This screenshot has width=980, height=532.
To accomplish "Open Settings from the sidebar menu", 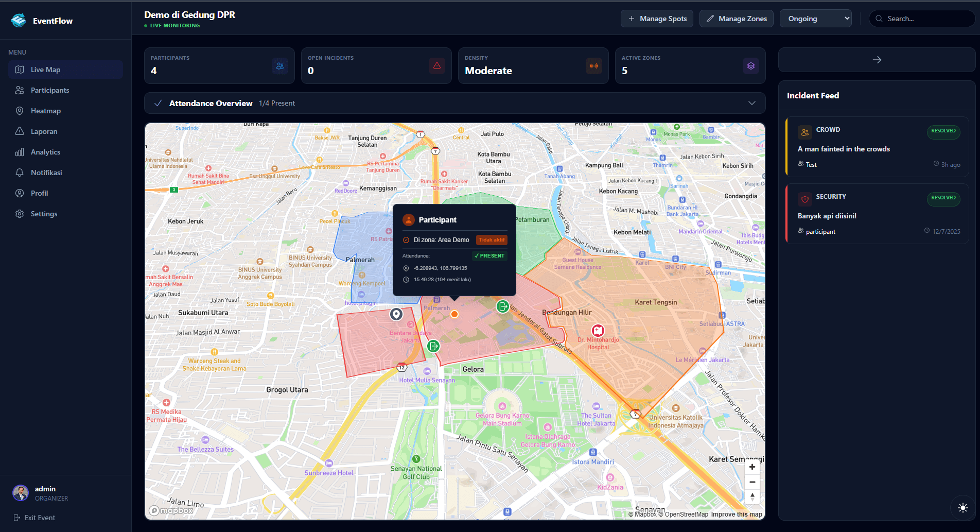I will [x=43, y=214].
